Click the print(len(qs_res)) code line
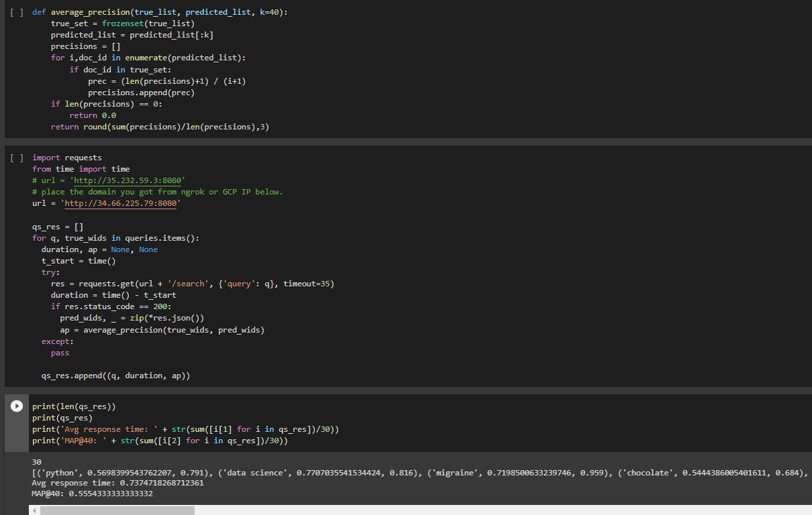812x515 pixels. click(x=74, y=406)
